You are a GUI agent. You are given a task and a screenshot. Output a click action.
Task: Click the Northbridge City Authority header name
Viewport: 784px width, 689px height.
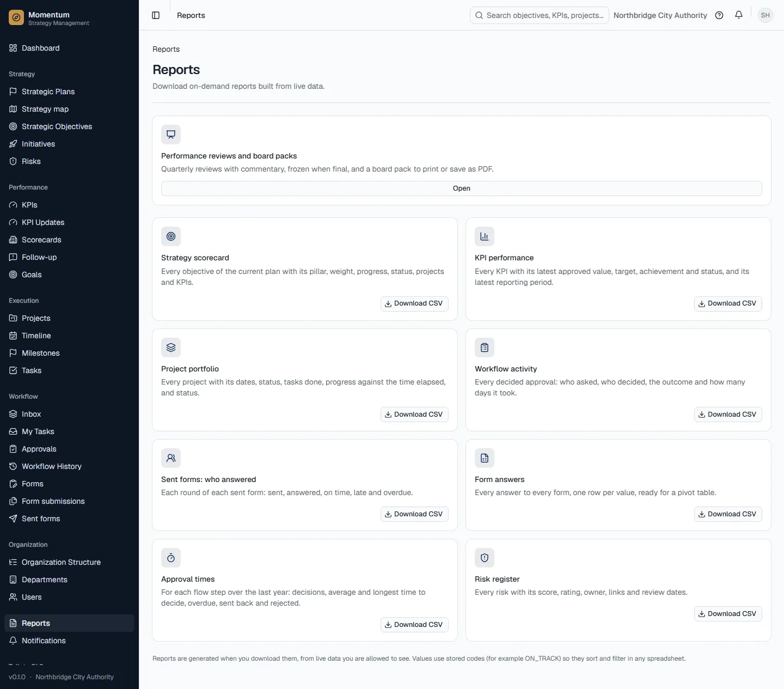pos(660,15)
